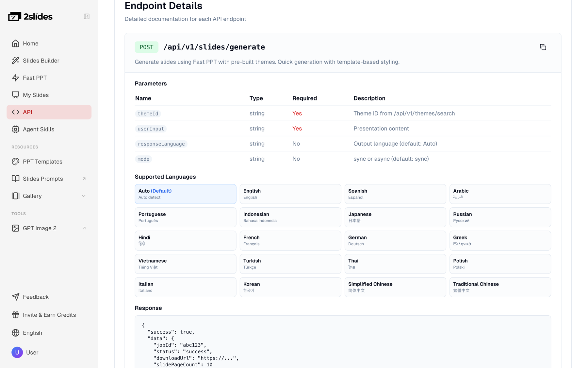The height and width of the screenshot is (368, 588).
Task: Select the Vietnamese language card
Action: (186, 264)
